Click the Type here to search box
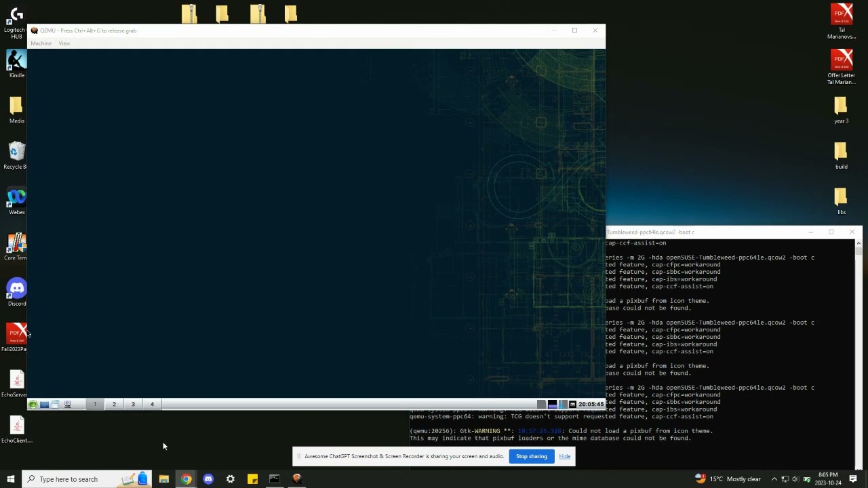Screen dimensions: 868x488 tap(87, 479)
